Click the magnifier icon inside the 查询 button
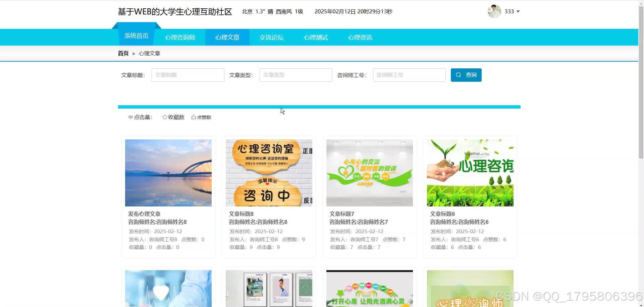The height and width of the screenshot is (307, 644). pyautogui.click(x=458, y=75)
